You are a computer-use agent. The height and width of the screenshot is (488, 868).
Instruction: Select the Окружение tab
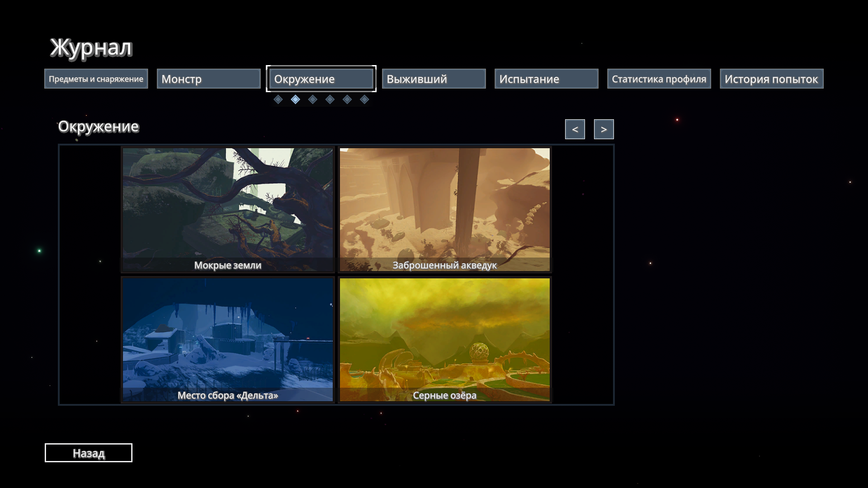321,79
